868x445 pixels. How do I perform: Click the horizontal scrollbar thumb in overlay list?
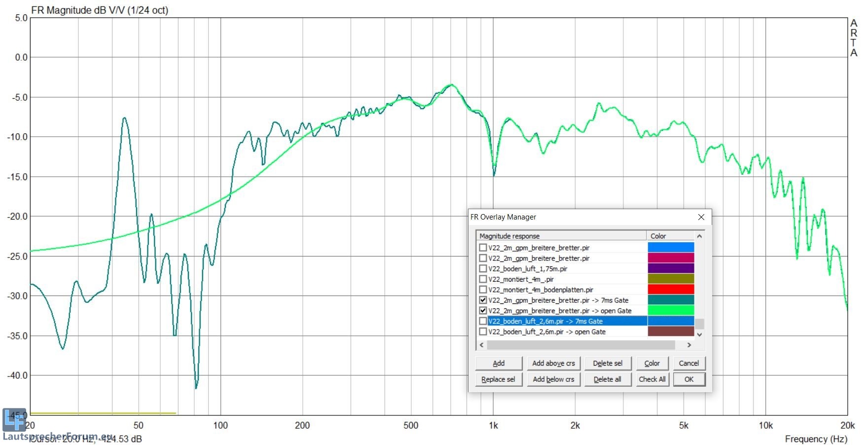[580, 345]
